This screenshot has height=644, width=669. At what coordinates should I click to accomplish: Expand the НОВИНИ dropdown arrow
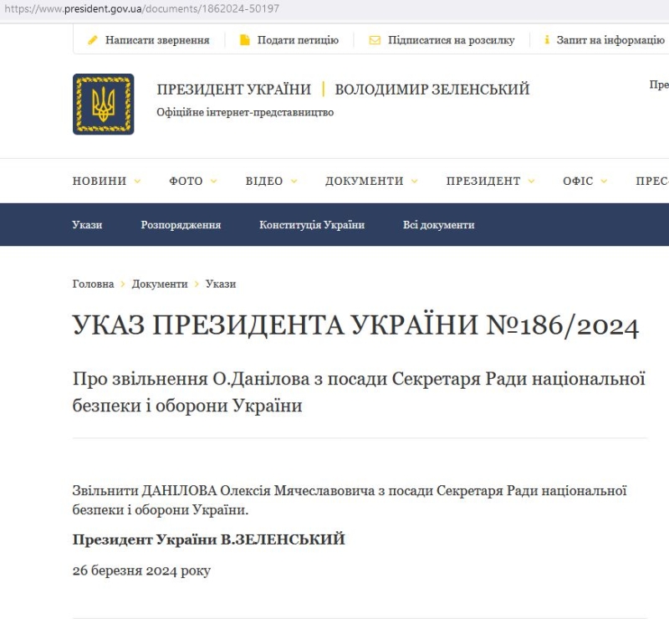137,181
